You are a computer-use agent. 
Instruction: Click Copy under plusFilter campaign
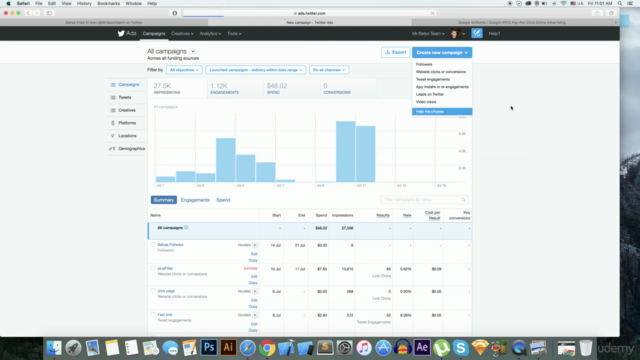(x=253, y=283)
